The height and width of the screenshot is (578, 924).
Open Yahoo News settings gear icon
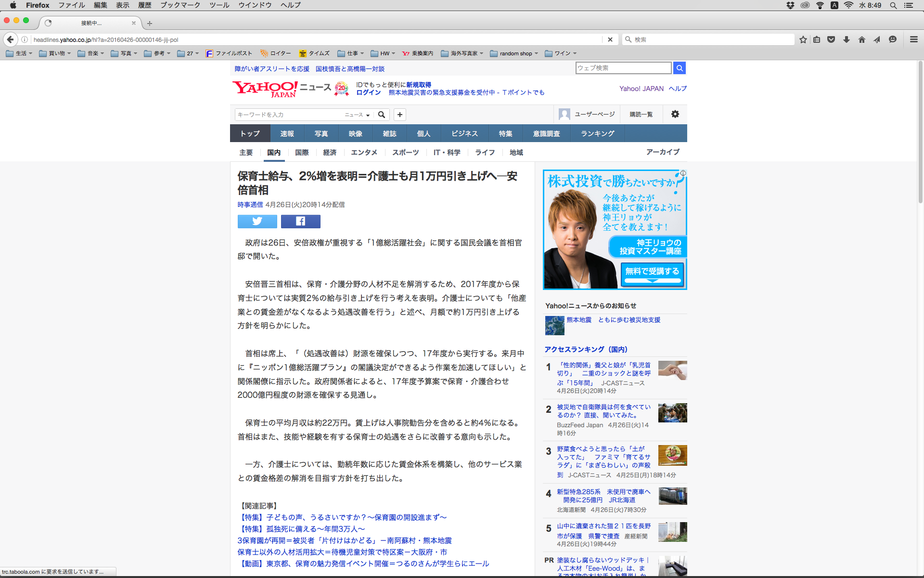(x=675, y=114)
